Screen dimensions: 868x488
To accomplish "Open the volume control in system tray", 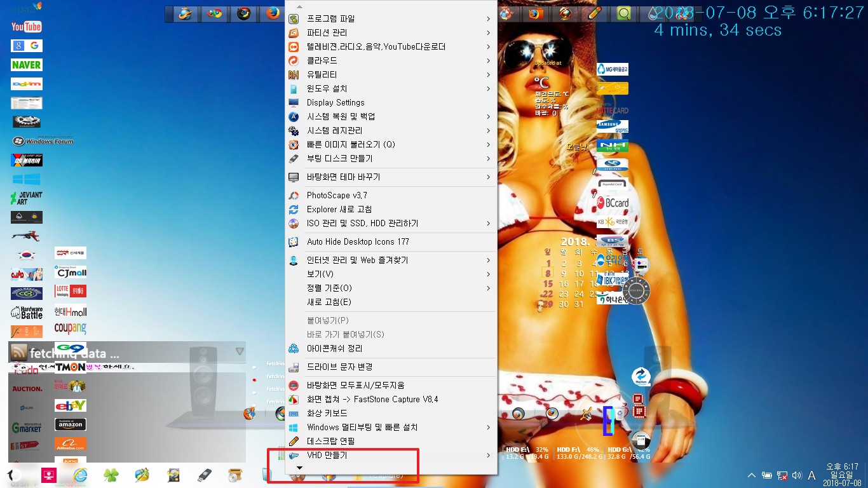I will point(797,475).
